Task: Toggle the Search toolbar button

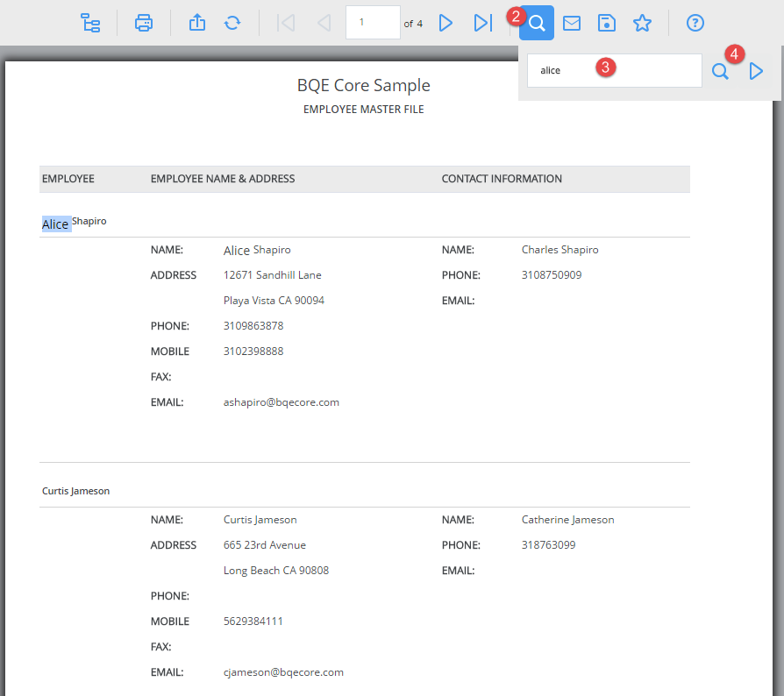Action: (537, 23)
